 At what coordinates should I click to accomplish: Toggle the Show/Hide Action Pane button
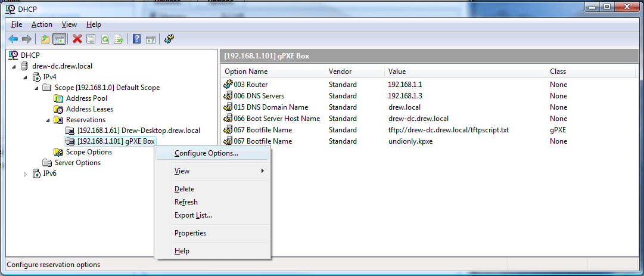(151, 39)
